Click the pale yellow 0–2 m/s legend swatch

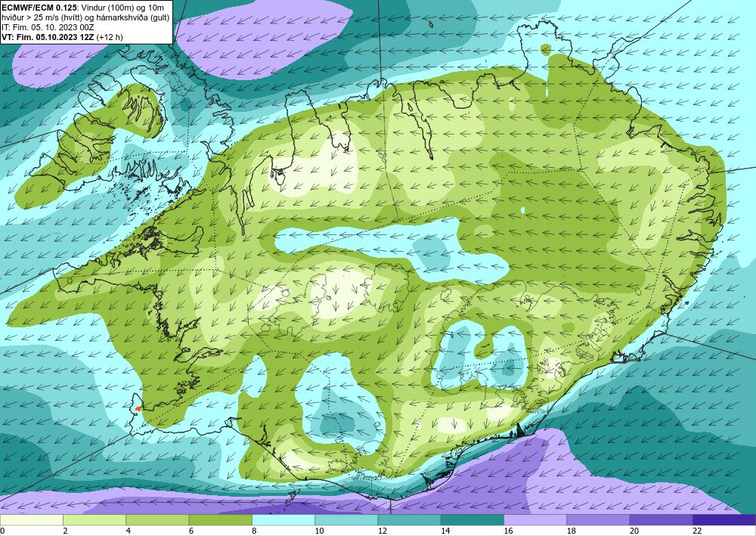[31, 520]
